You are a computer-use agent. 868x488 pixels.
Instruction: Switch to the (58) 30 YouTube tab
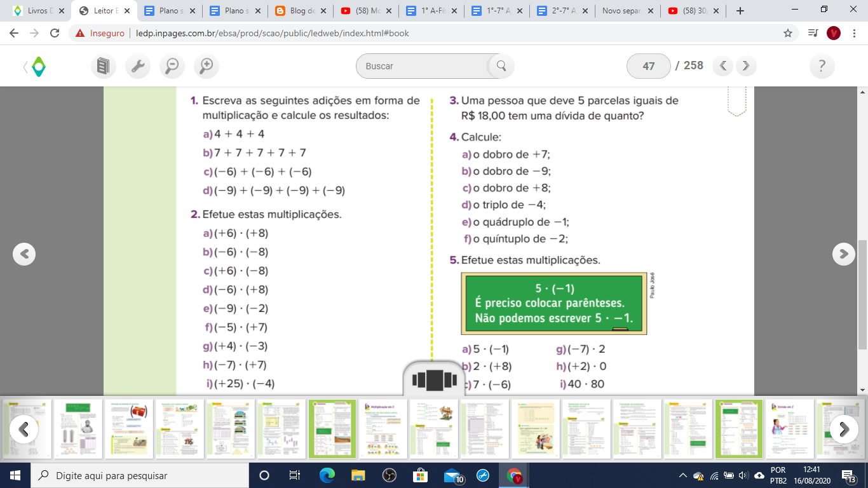(x=693, y=11)
